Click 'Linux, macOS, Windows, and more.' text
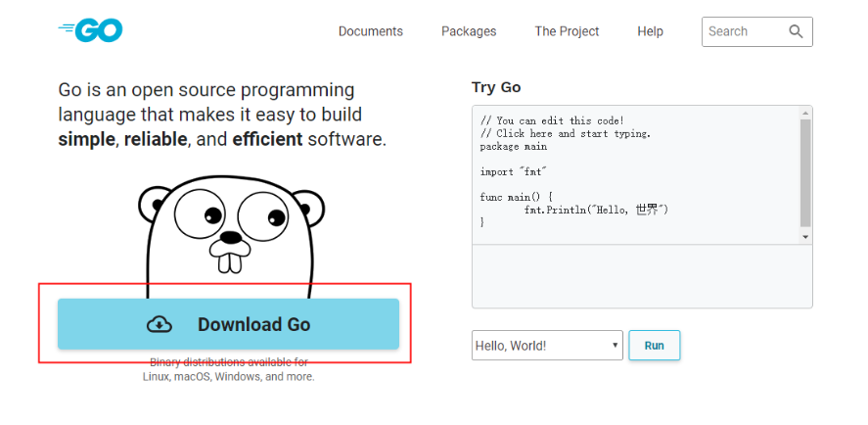 click(229, 377)
